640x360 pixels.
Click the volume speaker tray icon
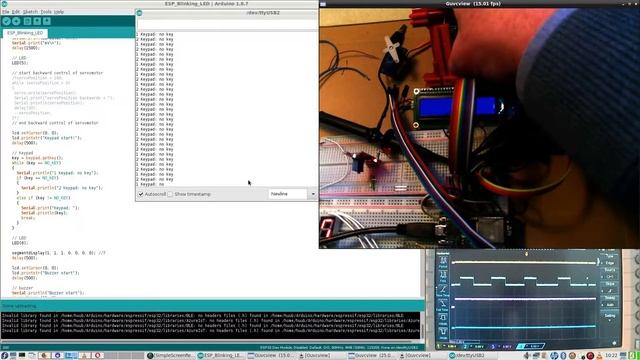pos(527,356)
